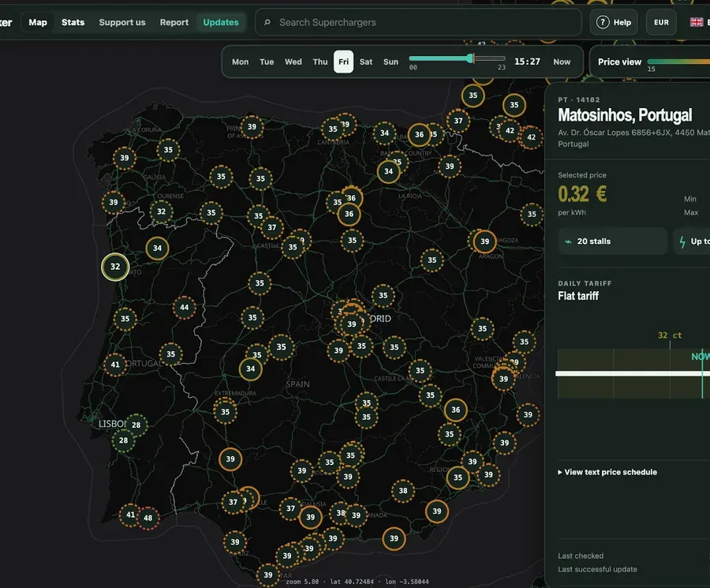Click the Flat tariff label

coord(578,296)
